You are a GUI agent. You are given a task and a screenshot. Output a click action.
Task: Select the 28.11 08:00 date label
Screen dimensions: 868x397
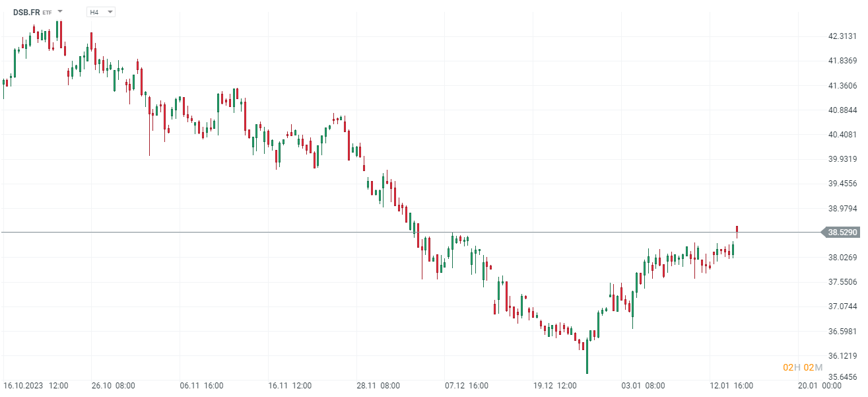coord(378,385)
